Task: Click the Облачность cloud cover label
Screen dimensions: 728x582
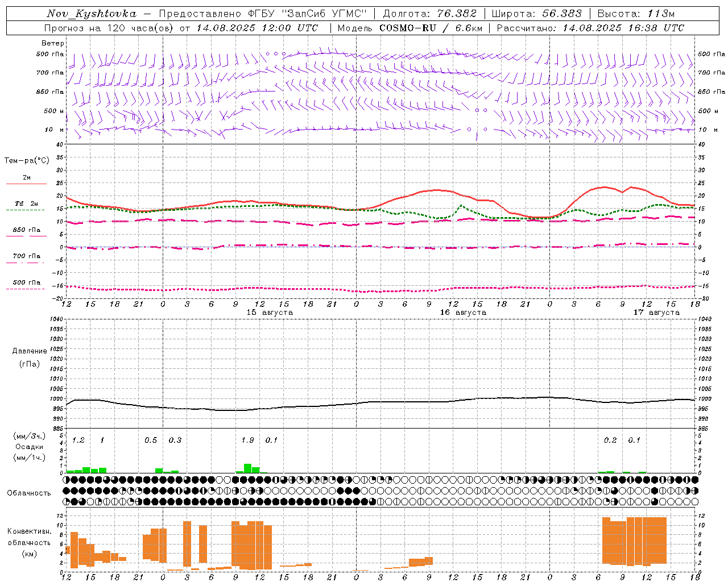Action: 29,493
